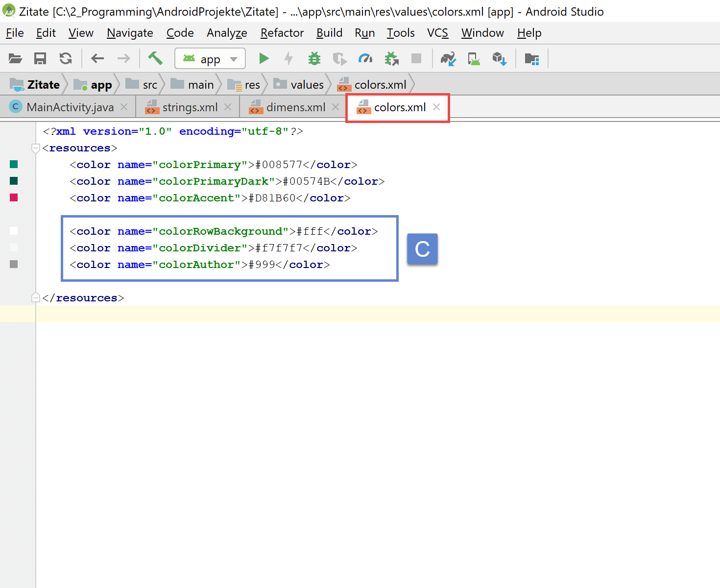Click the values breadcrumb folder
The image size is (720, 588).
click(298, 84)
